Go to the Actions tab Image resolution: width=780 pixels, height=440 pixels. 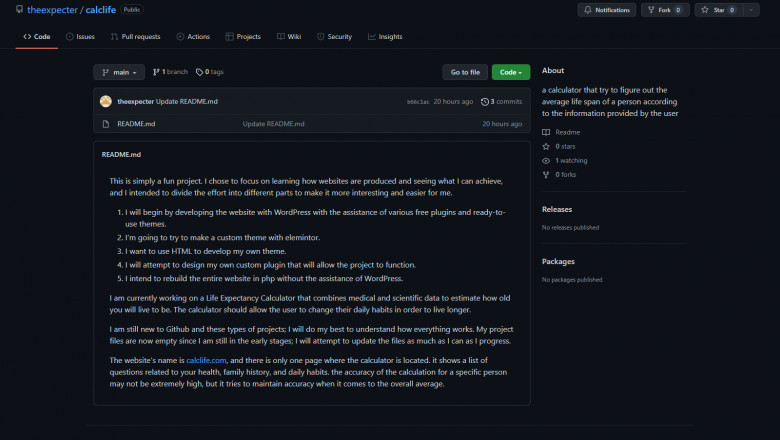coord(193,37)
